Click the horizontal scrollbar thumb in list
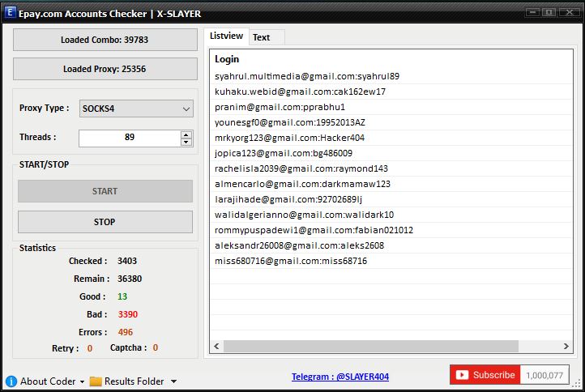 (x=371, y=346)
